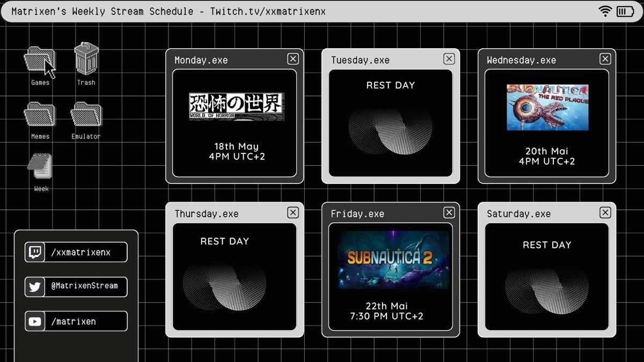Click the Thursday.exe window title
This screenshot has height=362, width=644.
pos(207,214)
